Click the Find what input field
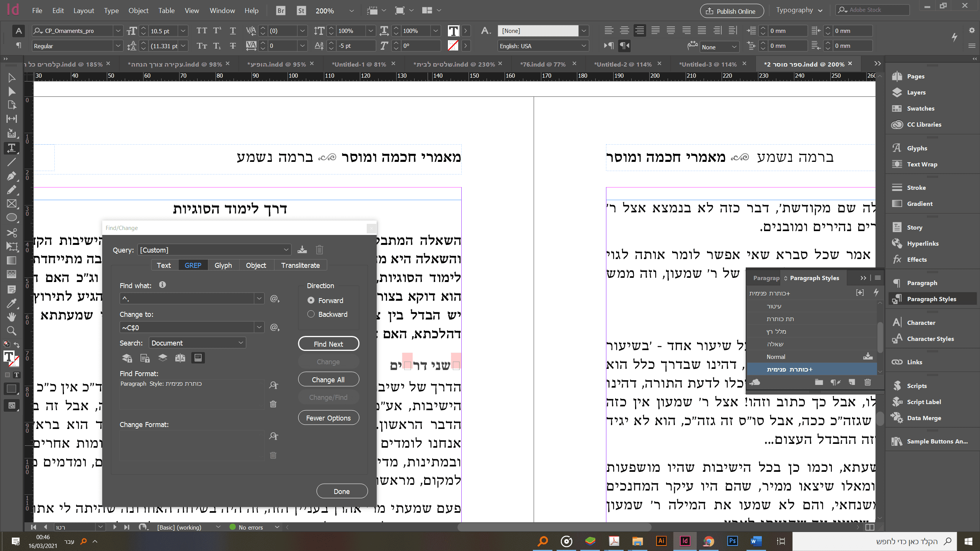 click(187, 298)
